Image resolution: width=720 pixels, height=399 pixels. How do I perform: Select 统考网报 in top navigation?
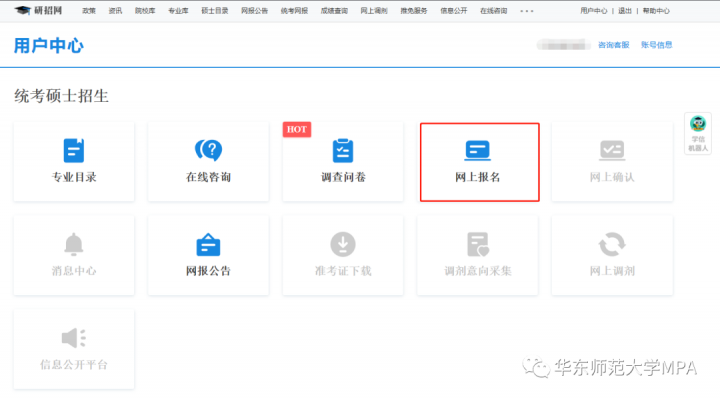point(294,11)
